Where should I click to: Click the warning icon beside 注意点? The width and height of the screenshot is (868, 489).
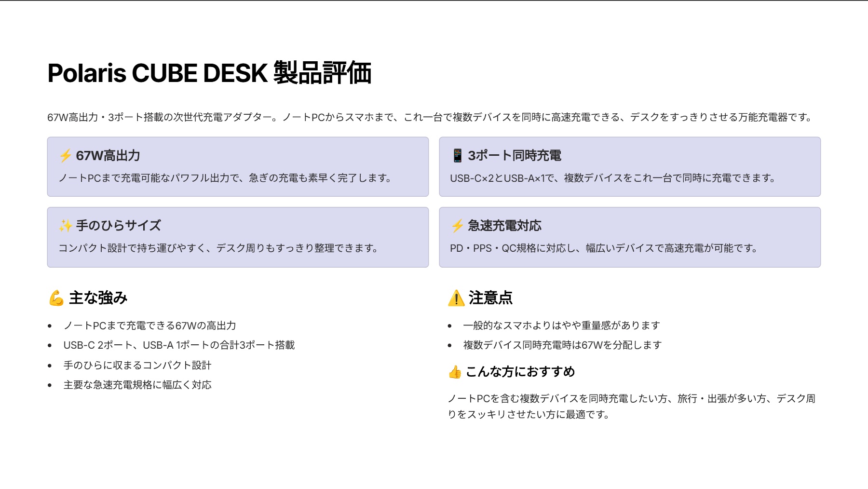[455, 298]
